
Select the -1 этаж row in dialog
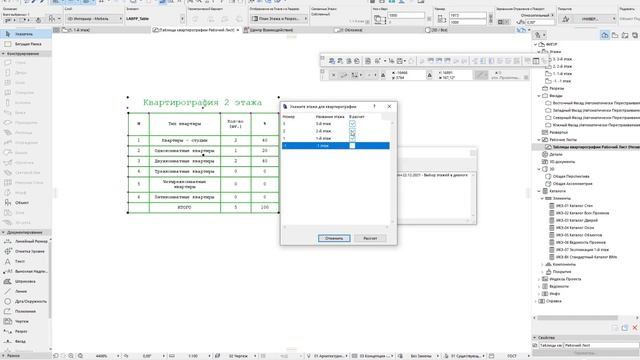336,146
